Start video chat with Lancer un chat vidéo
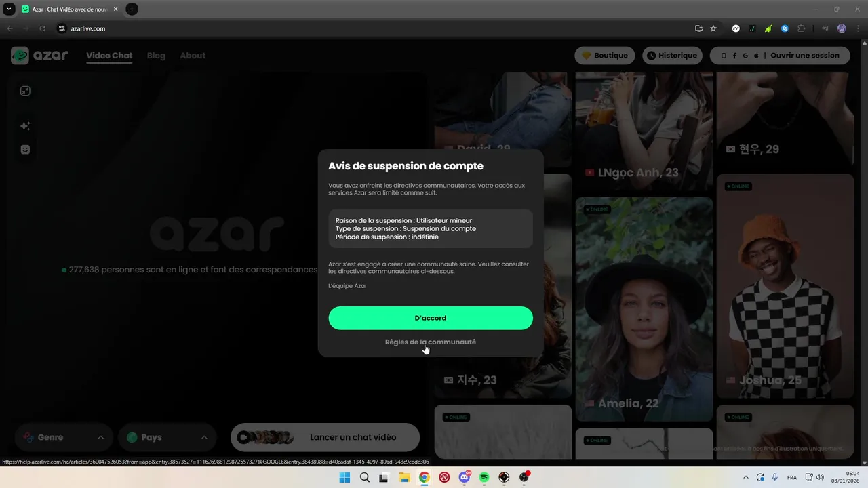Image resolution: width=868 pixels, height=488 pixels. point(325,437)
